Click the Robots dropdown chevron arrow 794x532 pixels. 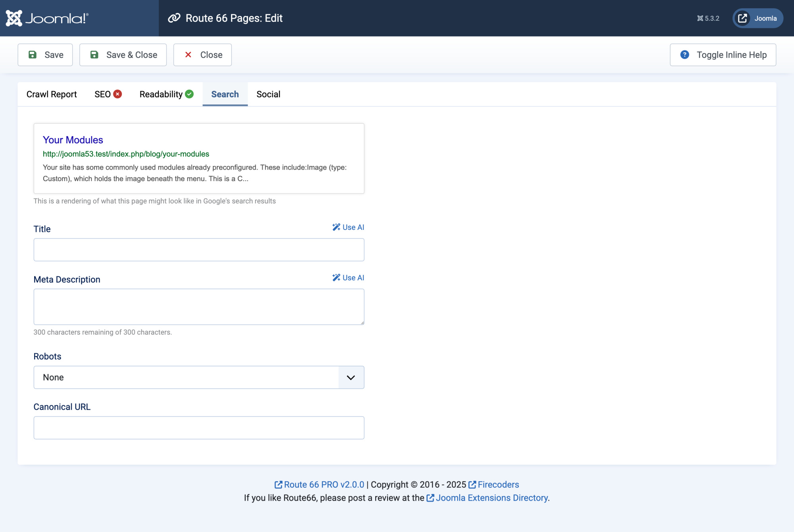(x=351, y=378)
